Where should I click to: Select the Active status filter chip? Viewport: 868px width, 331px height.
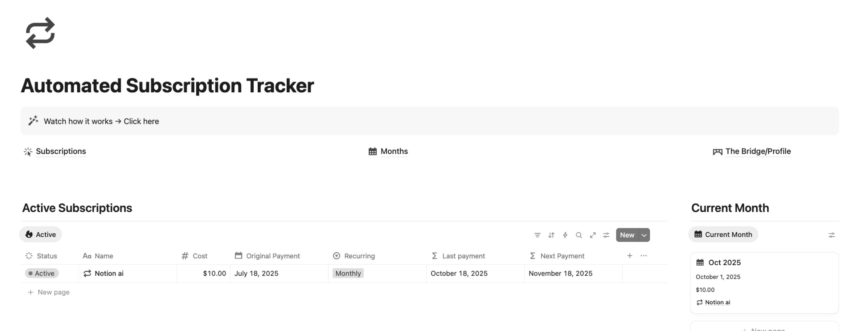(40, 234)
